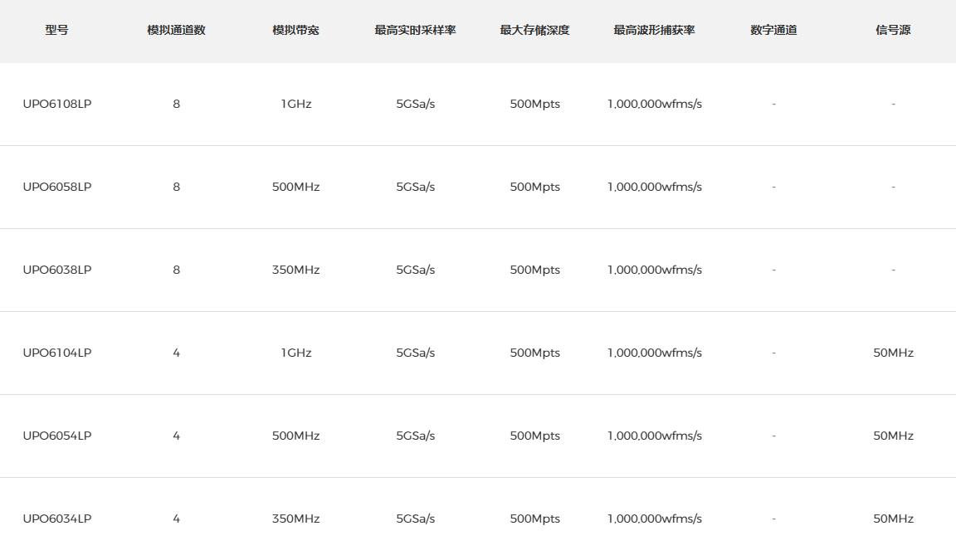Click the 数字通道 column header
Viewport: 956px width, 560px height.
point(773,30)
